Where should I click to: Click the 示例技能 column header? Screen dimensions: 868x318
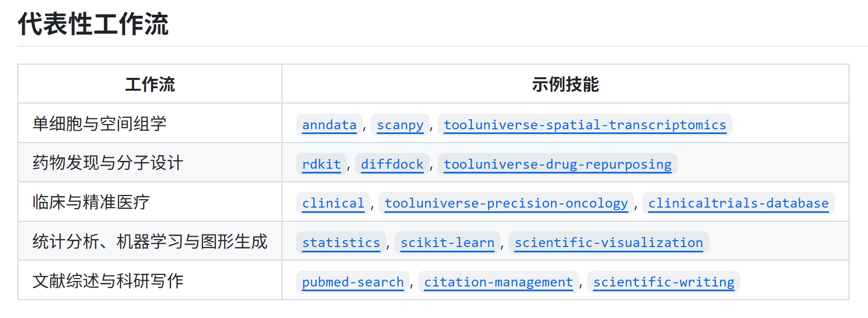coord(565,84)
